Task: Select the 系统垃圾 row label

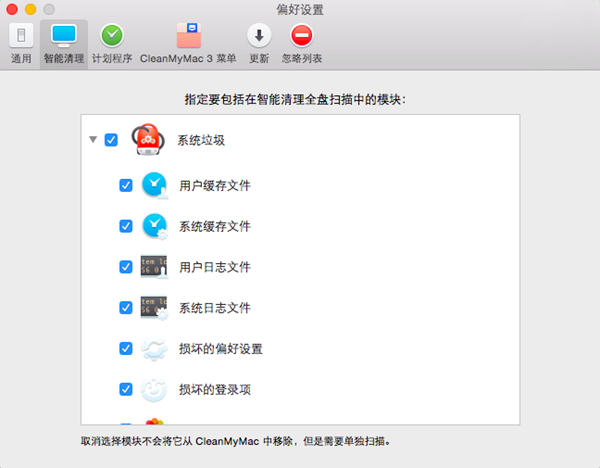Action: coord(201,140)
